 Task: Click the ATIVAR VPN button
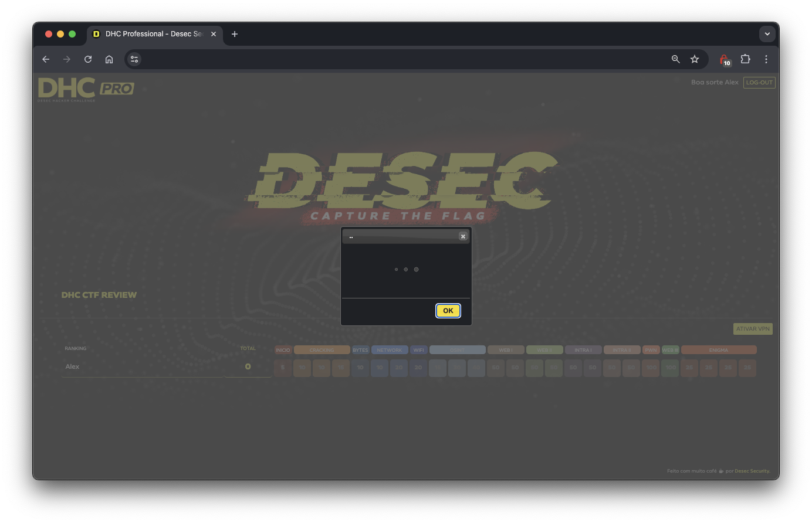[753, 329]
